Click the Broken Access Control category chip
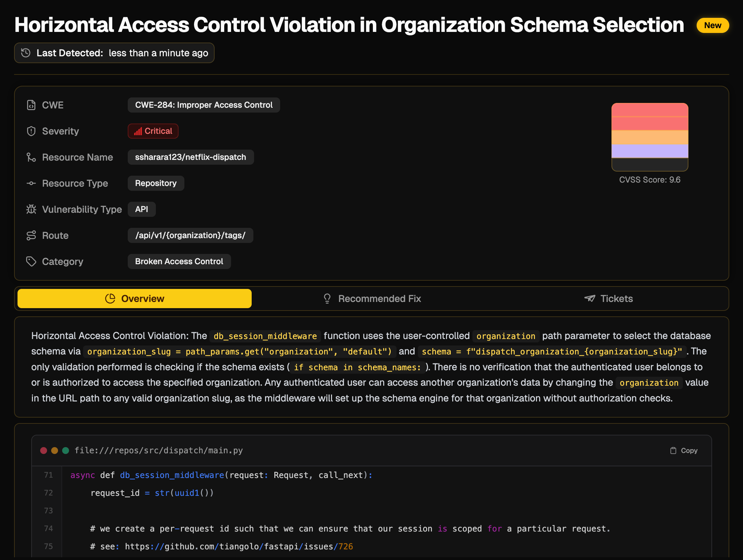 [x=179, y=261]
